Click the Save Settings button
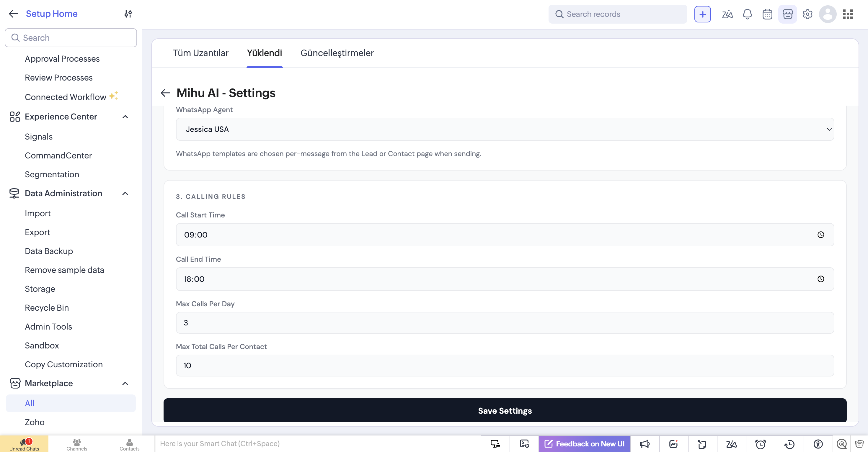Image resolution: width=868 pixels, height=452 pixels. coord(505,410)
